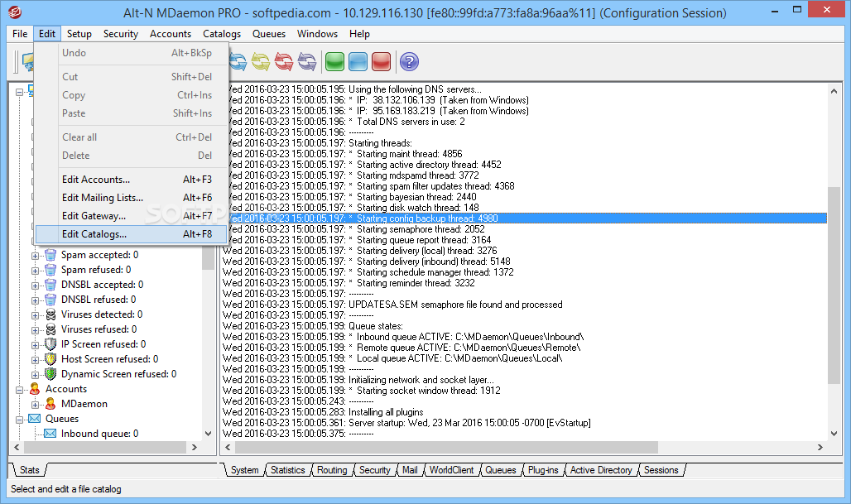
Task: Click the green square toolbar button
Action: click(335, 62)
